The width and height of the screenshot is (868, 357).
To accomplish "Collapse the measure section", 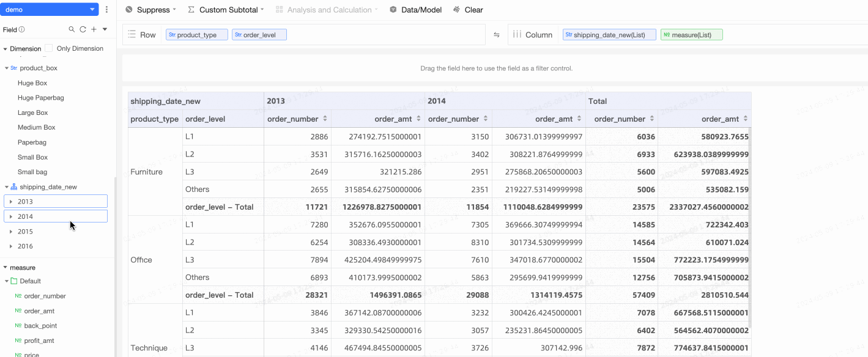I will tap(6, 268).
